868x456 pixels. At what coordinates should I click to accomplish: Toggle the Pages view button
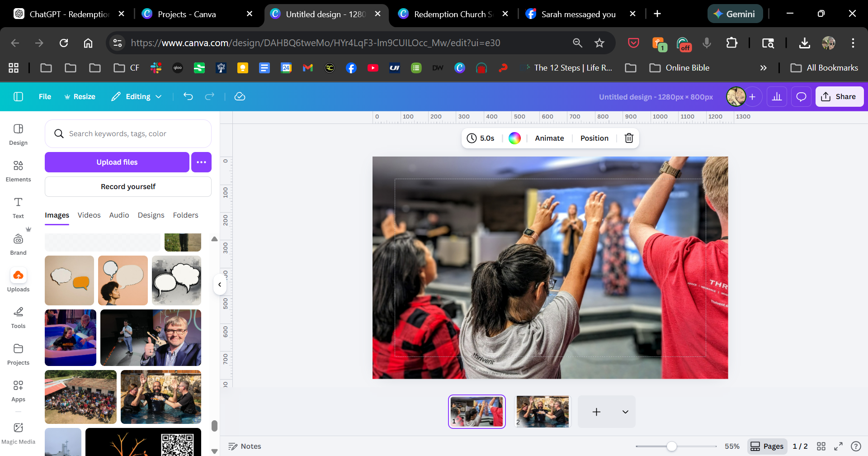tap(767, 446)
